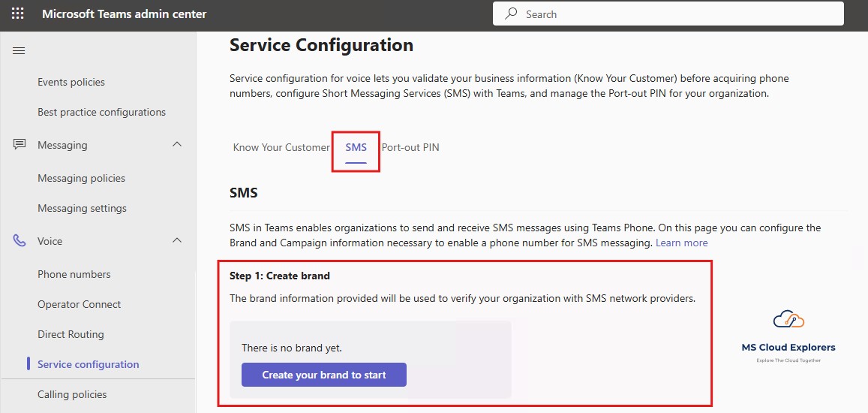Go to Events policies
This screenshot has height=413, width=868.
(71, 82)
